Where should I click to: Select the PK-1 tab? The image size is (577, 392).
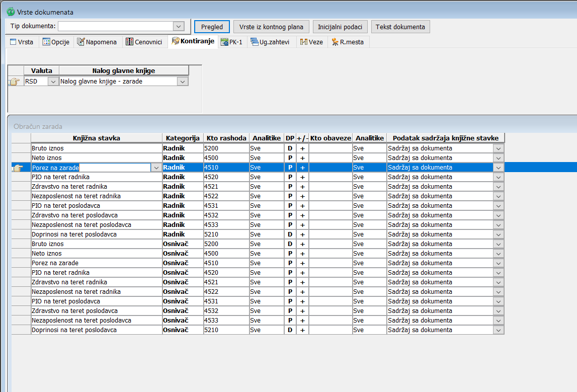[232, 42]
